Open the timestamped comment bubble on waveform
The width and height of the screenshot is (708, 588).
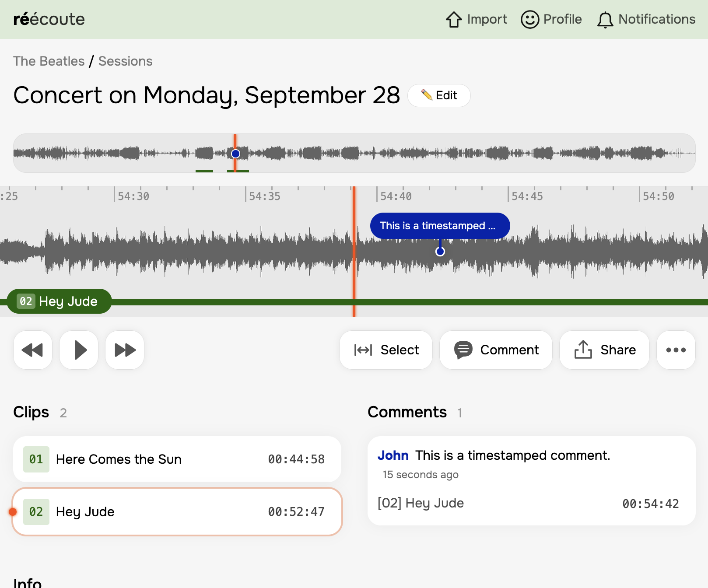[440, 226]
